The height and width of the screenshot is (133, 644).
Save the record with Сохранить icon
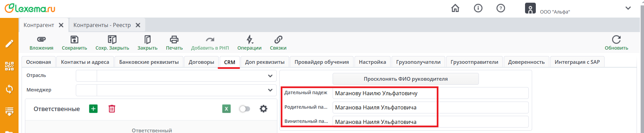pos(74,39)
